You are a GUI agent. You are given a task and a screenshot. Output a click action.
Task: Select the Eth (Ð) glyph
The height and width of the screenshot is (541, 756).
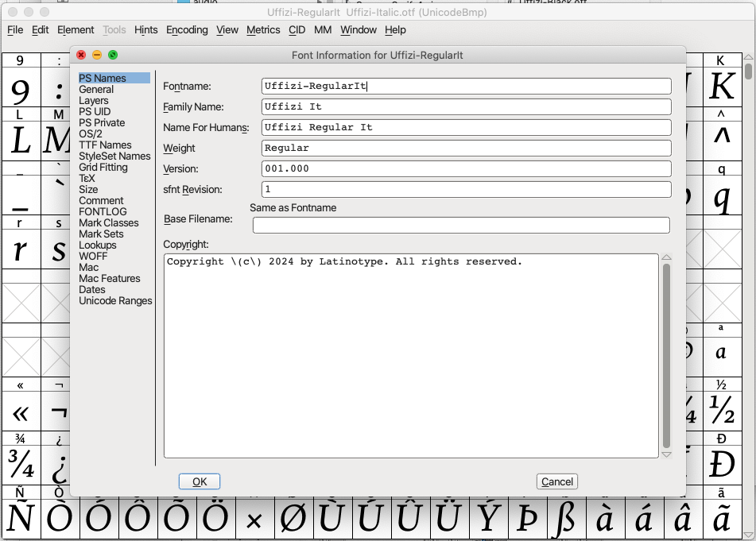[722, 465]
